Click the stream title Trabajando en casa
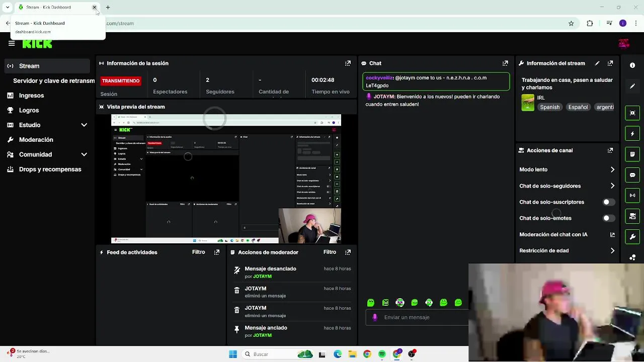This screenshot has width=644, height=362. (567, 83)
